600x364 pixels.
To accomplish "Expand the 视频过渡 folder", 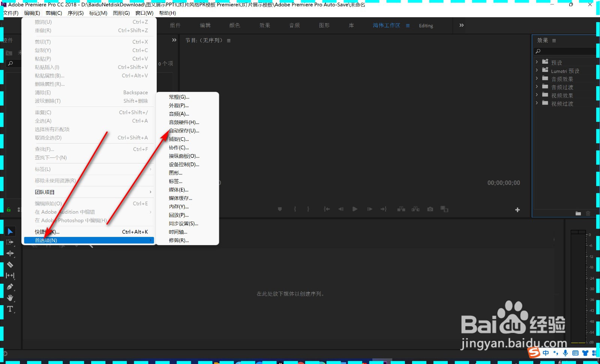I will [537, 103].
